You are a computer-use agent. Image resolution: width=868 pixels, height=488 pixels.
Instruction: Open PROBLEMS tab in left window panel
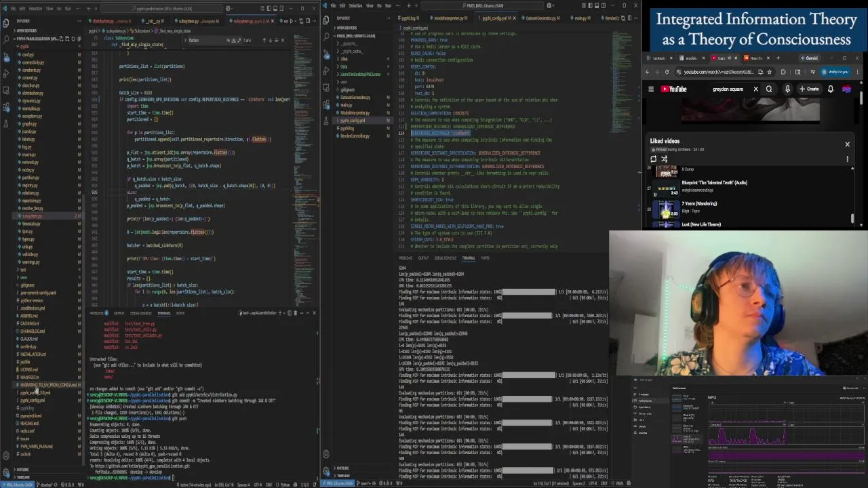(x=97, y=312)
